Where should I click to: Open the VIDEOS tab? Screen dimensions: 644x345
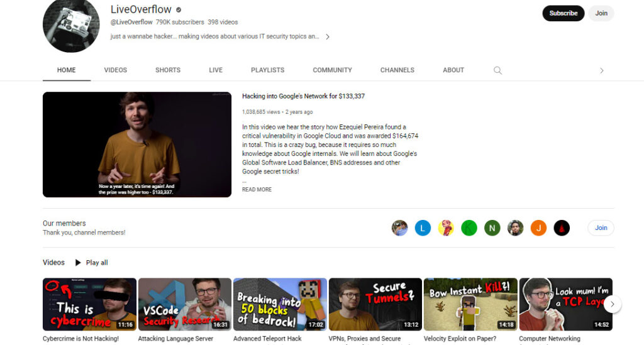116,70
